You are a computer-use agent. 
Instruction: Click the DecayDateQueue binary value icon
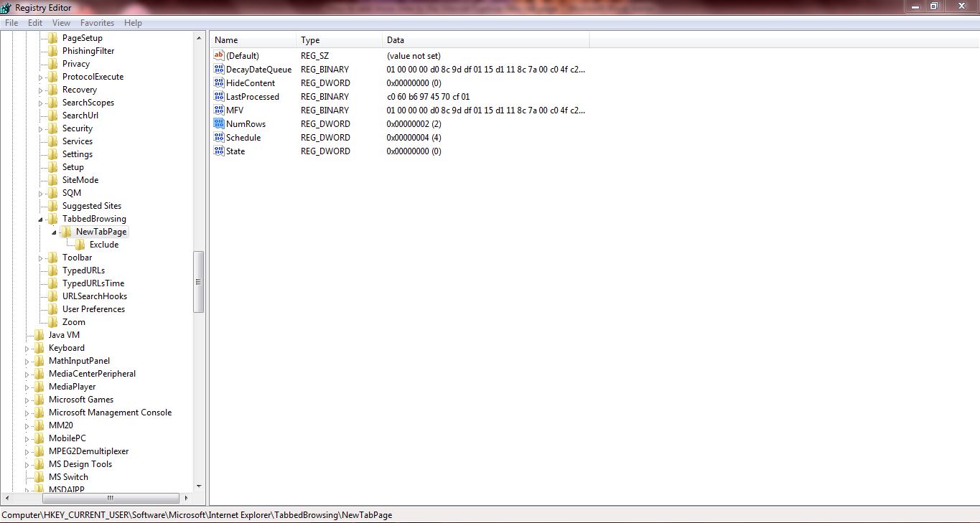[x=219, y=69]
